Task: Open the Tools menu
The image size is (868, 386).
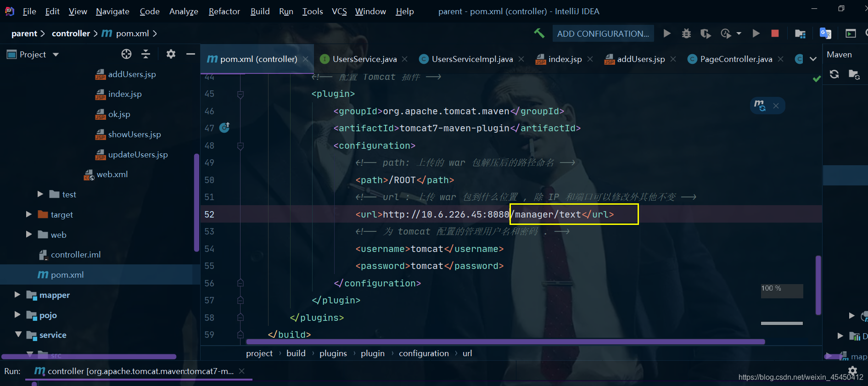Action: click(x=313, y=11)
